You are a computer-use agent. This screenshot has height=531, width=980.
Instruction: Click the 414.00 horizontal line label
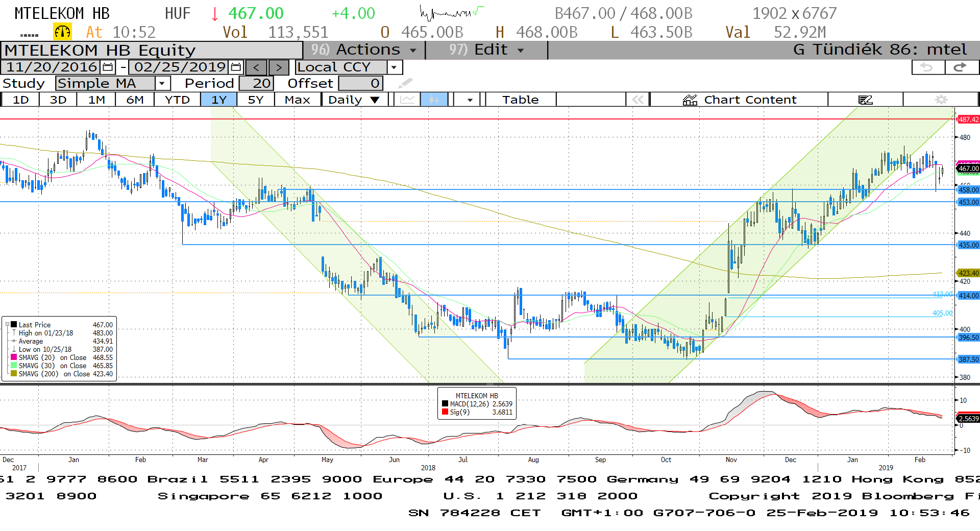968,296
